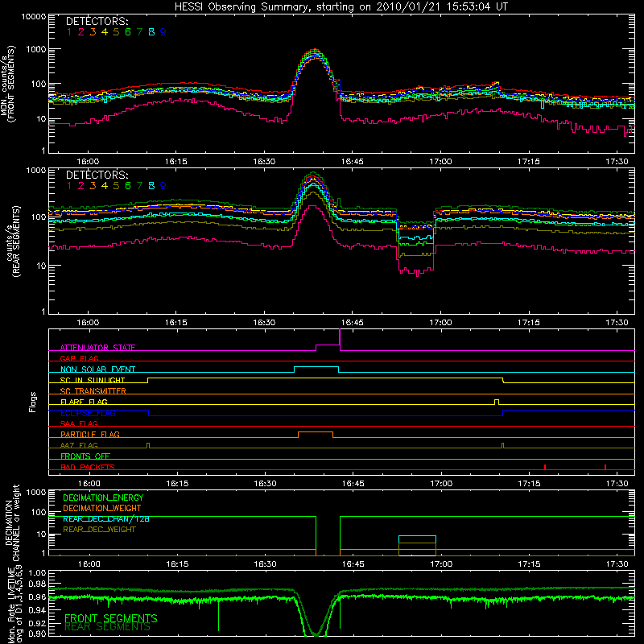Click the A47 flag pulse near 16:10

pos(148,446)
